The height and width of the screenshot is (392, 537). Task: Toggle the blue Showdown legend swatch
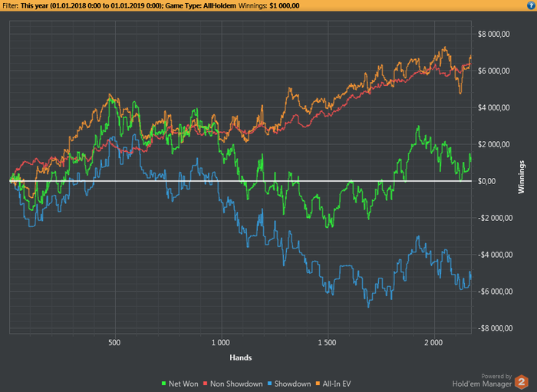pyautogui.click(x=269, y=384)
